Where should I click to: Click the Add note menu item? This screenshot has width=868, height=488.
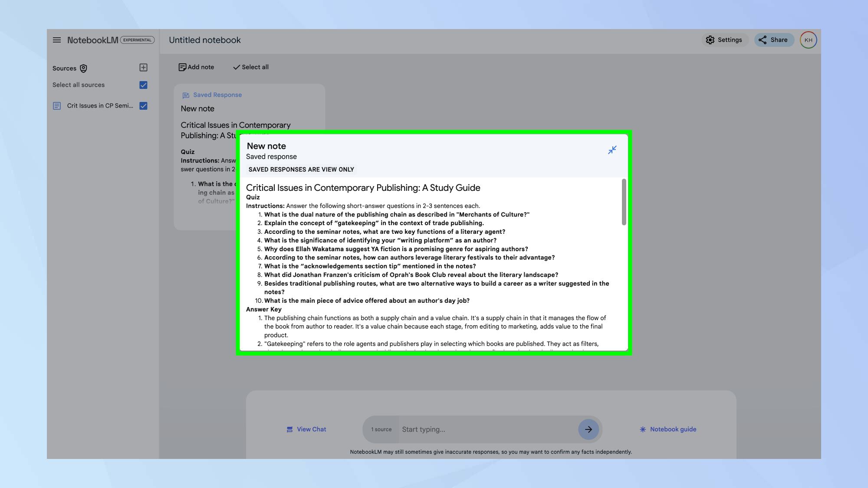pos(196,67)
